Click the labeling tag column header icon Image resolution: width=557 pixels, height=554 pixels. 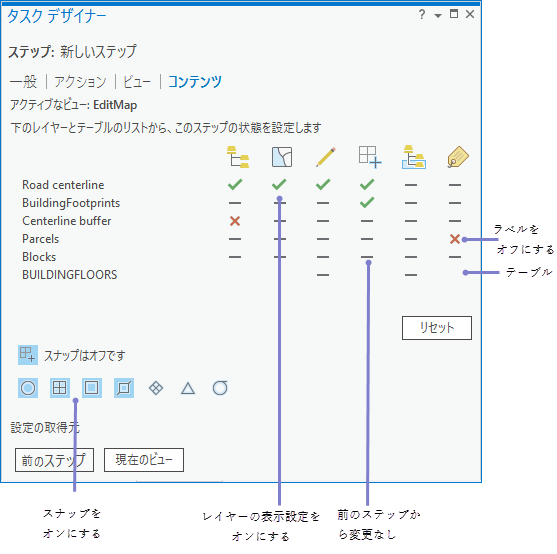pyautogui.click(x=458, y=157)
